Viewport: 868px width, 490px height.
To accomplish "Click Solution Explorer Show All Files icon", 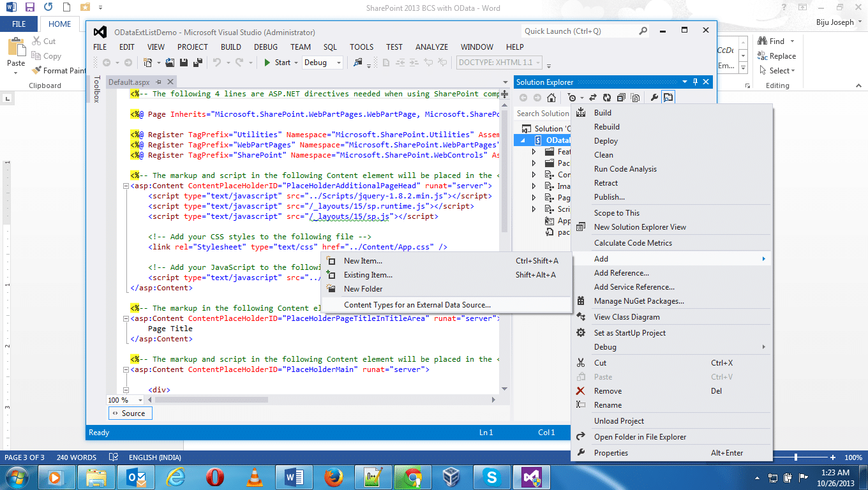I will coord(635,98).
